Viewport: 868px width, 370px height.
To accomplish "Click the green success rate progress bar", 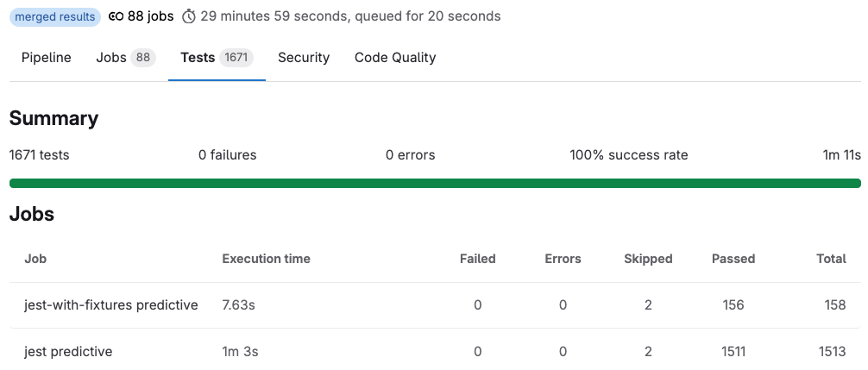I will [435, 183].
